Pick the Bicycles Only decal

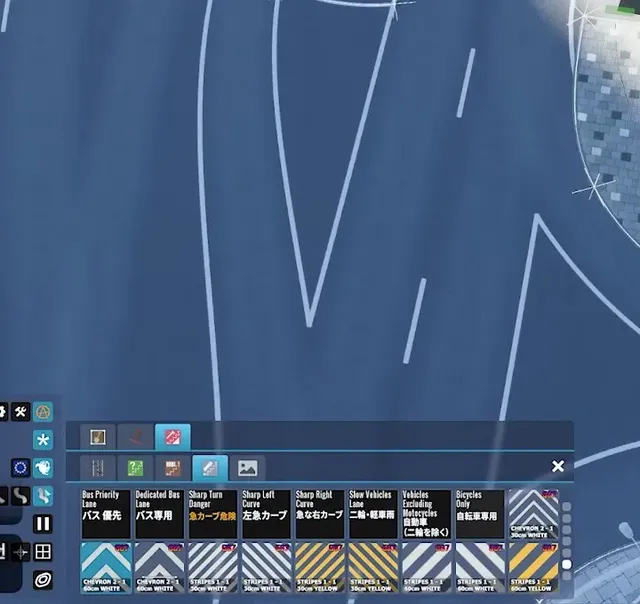coord(479,514)
